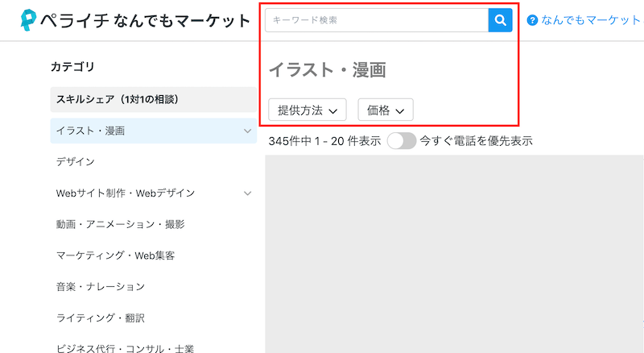Click the magnifying glass search button
Screen dimensions: 644x353
tap(500, 20)
